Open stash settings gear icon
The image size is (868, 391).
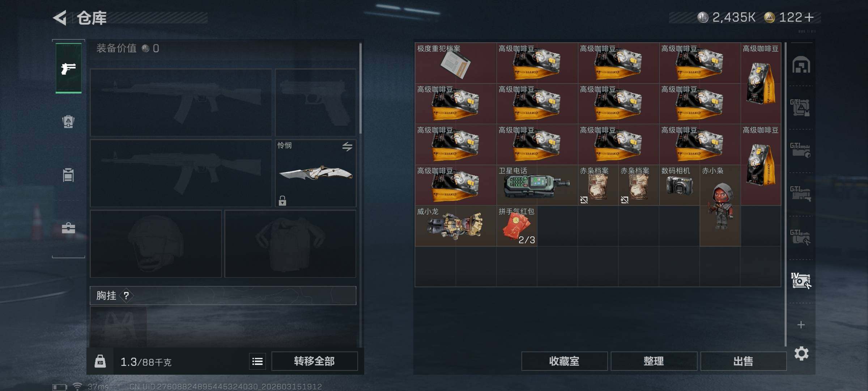click(801, 353)
